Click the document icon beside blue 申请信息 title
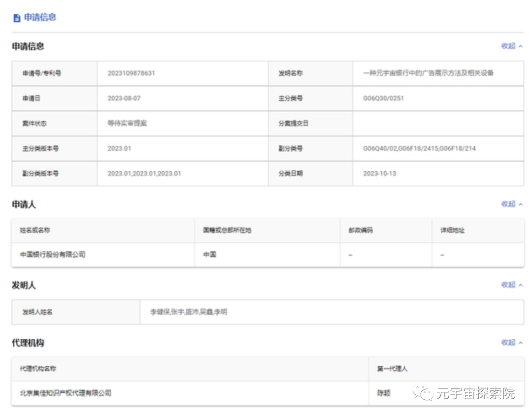The height and width of the screenshot is (416, 532). (17, 18)
